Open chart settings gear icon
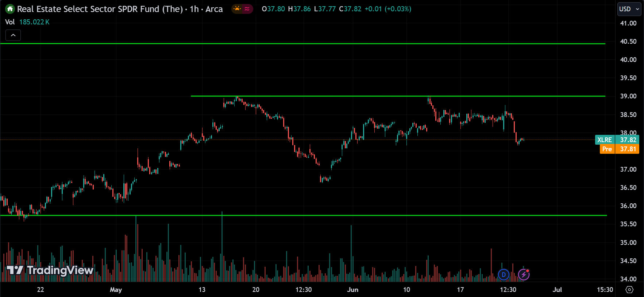Image resolution: width=644 pixels, height=297 pixels. point(629,290)
